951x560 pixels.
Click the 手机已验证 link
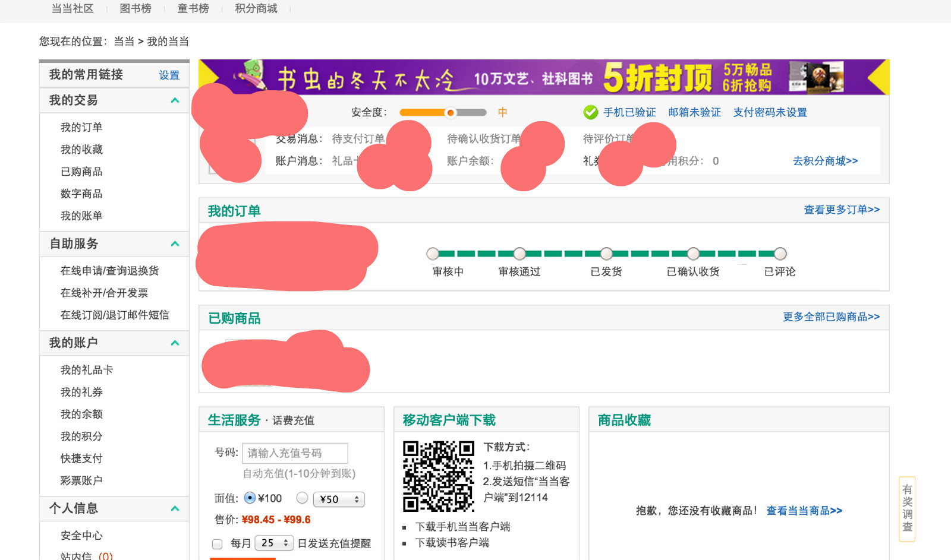point(629,112)
